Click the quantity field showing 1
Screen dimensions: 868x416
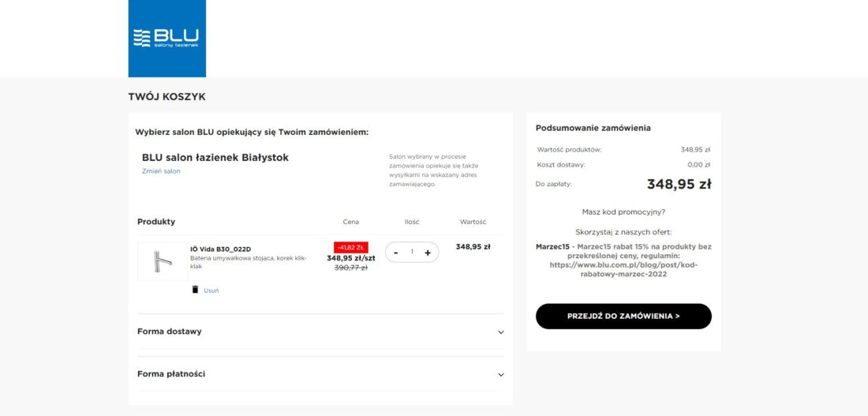[412, 253]
